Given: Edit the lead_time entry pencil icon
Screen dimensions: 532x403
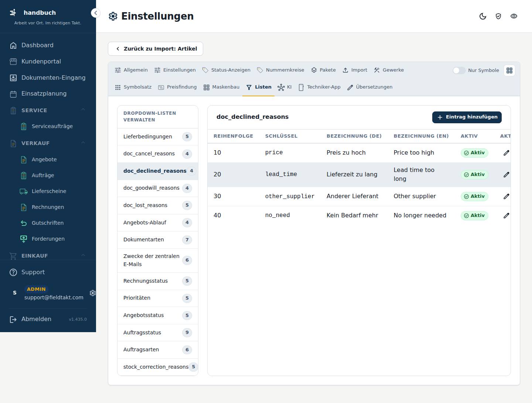Looking at the screenshot, I should [507, 175].
